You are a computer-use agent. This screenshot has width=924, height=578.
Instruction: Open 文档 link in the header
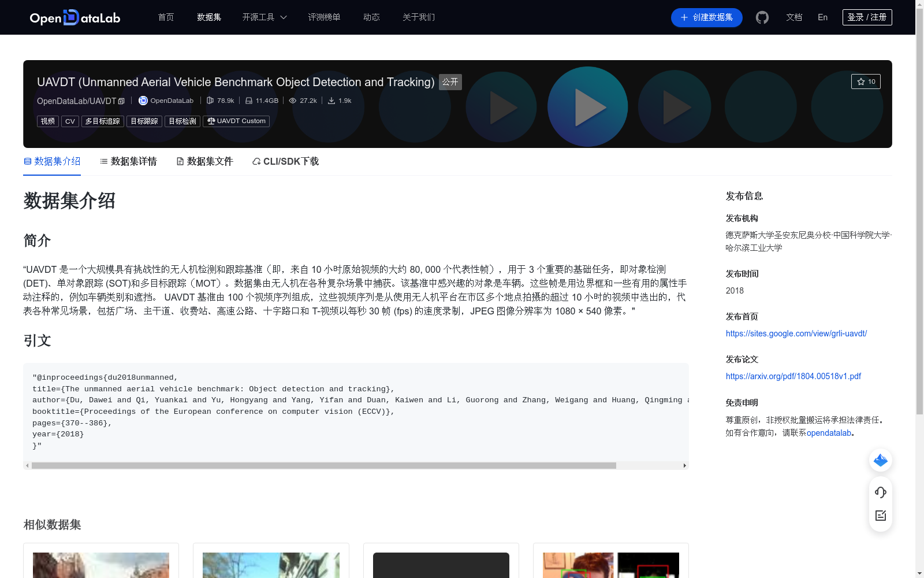[794, 17]
